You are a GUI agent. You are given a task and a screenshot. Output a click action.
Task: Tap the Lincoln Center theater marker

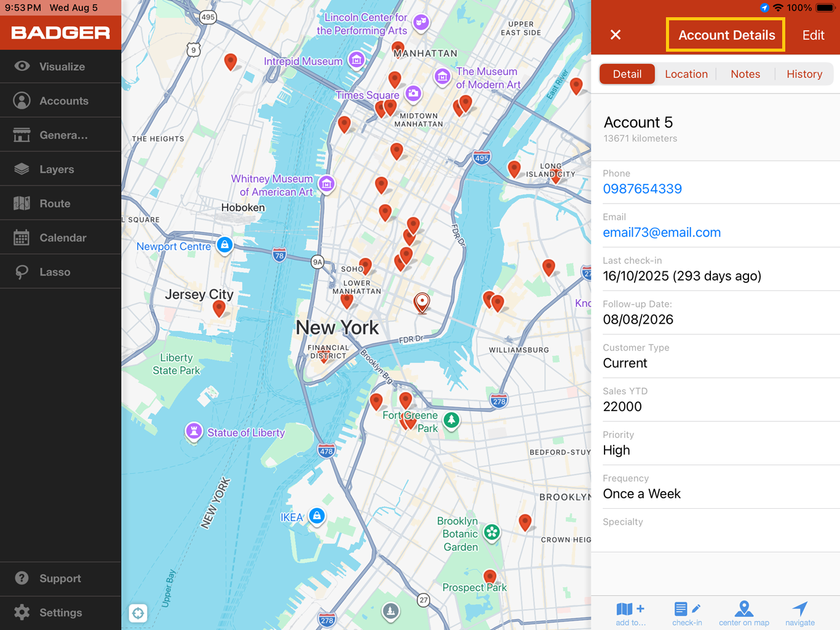coord(421,22)
